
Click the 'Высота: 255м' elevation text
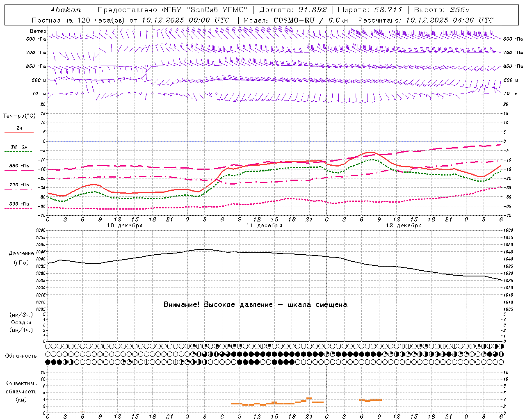442,10
